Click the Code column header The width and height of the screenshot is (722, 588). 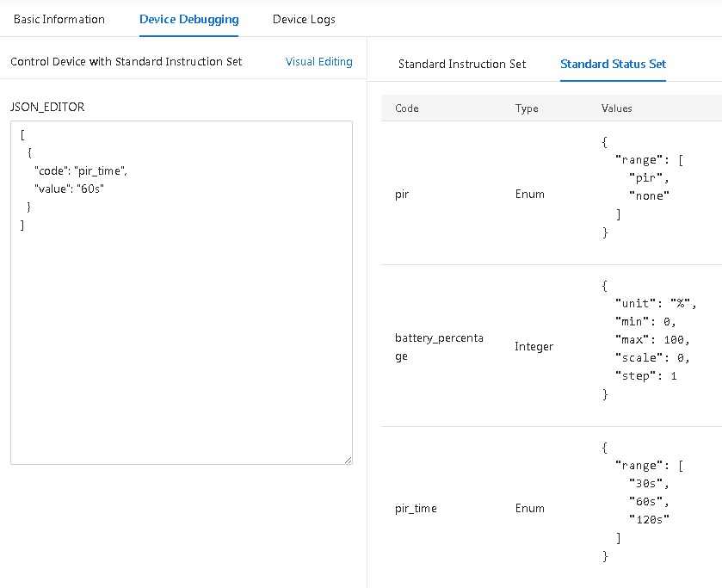[407, 108]
